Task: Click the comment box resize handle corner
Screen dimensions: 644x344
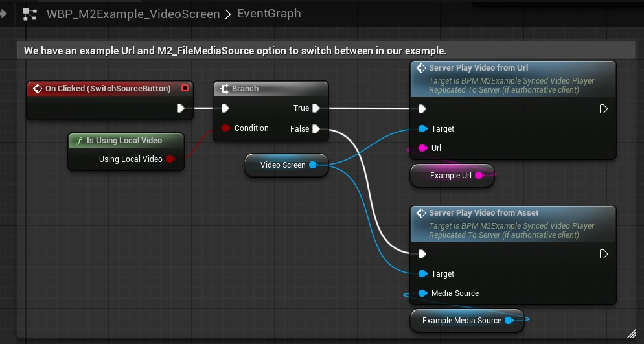Action: (x=632, y=332)
